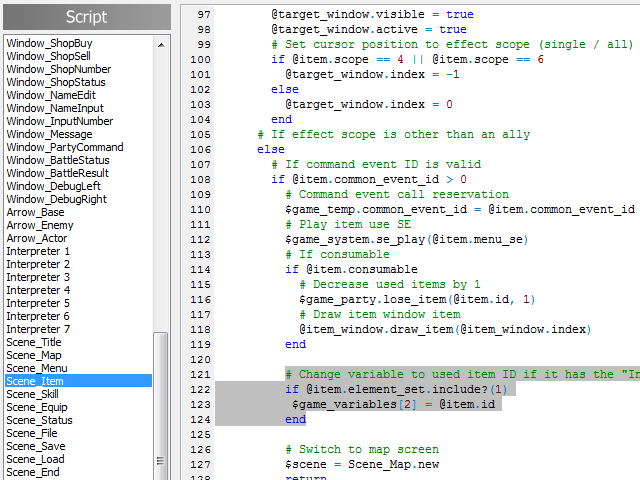640x480 pixels.
Task: Click line 103 target_window.index = 0
Action: 369,104
